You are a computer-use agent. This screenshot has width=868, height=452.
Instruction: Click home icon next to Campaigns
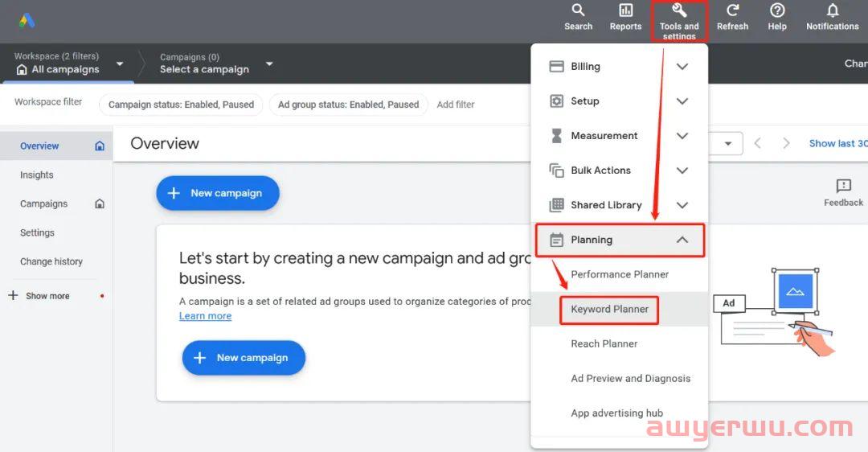pos(100,203)
